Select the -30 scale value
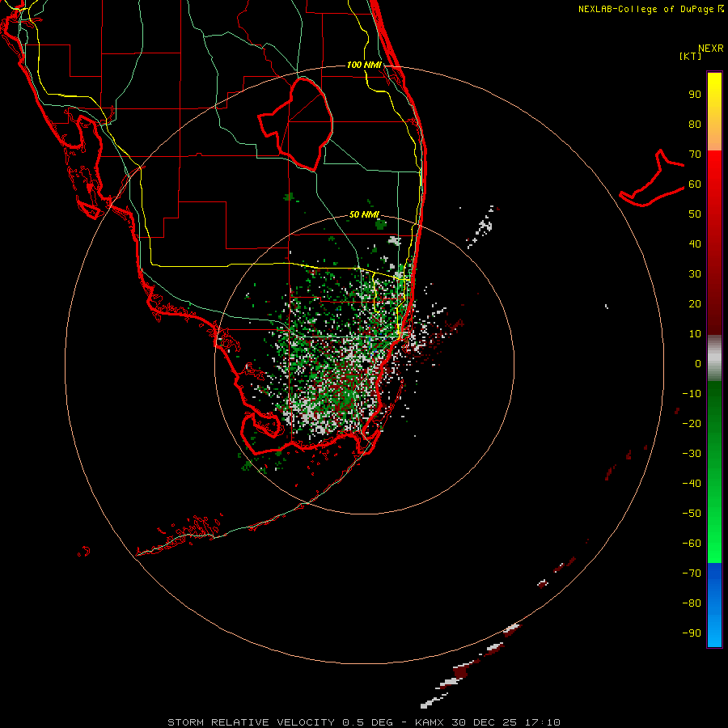Image resolution: width=728 pixels, height=728 pixels. [692, 454]
